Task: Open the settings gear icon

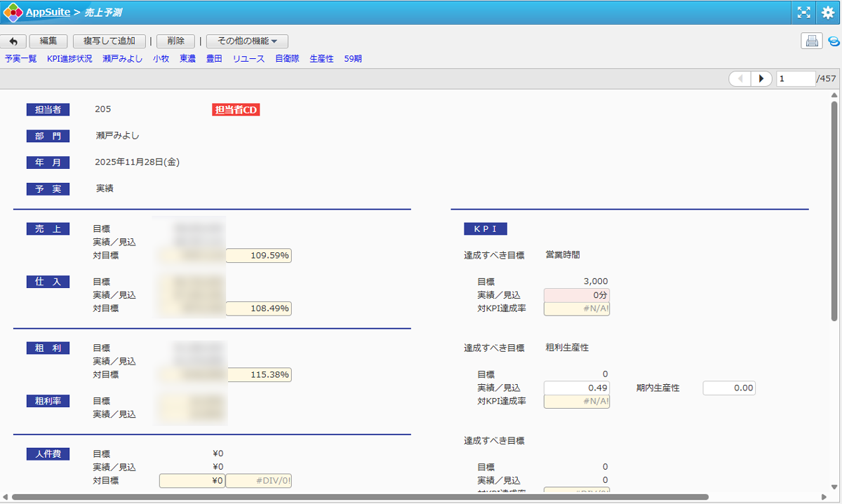Action: [x=828, y=12]
